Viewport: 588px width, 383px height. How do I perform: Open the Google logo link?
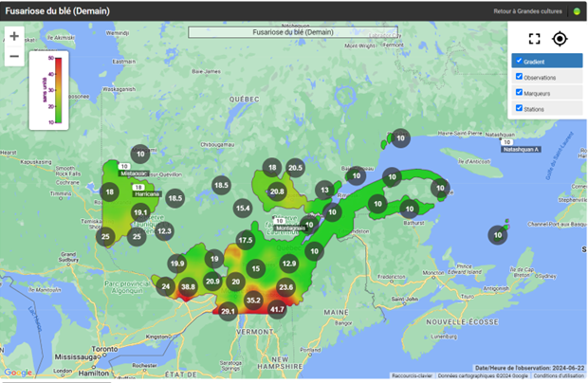(x=18, y=373)
